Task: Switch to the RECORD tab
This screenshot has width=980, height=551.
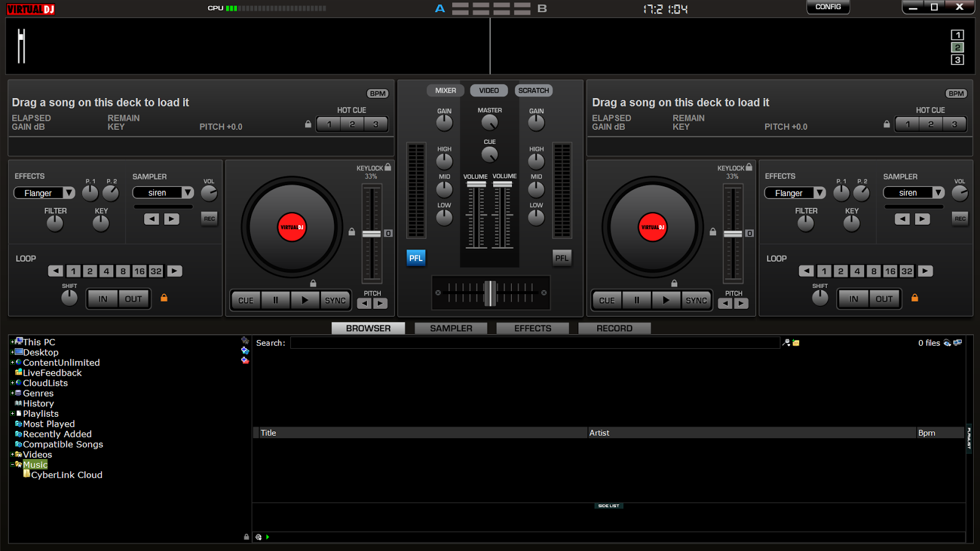Action: [x=614, y=329]
